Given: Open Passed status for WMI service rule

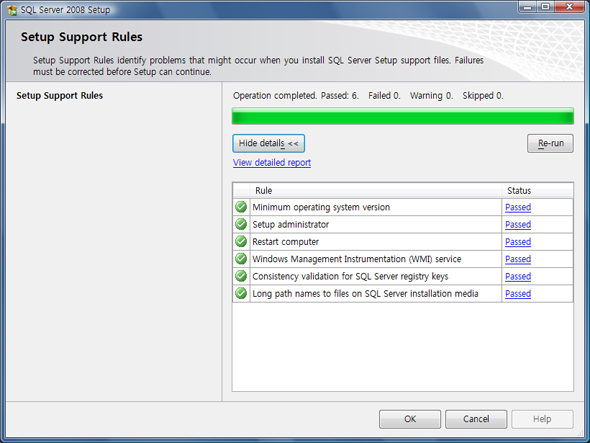Looking at the screenshot, I should tap(518, 259).
